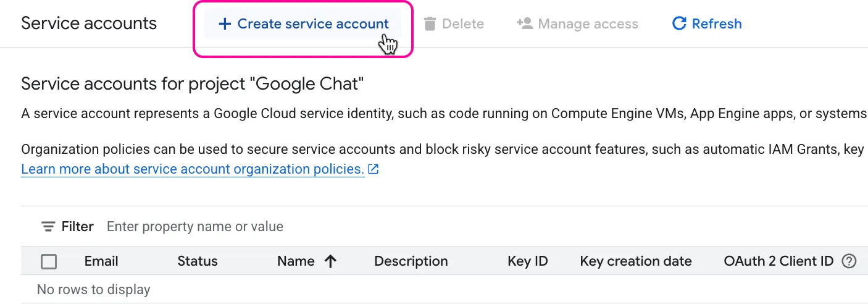Sort by the Description column header
This screenshot has width=868, height=304.
pyautogui.click(x=411, y=261)
